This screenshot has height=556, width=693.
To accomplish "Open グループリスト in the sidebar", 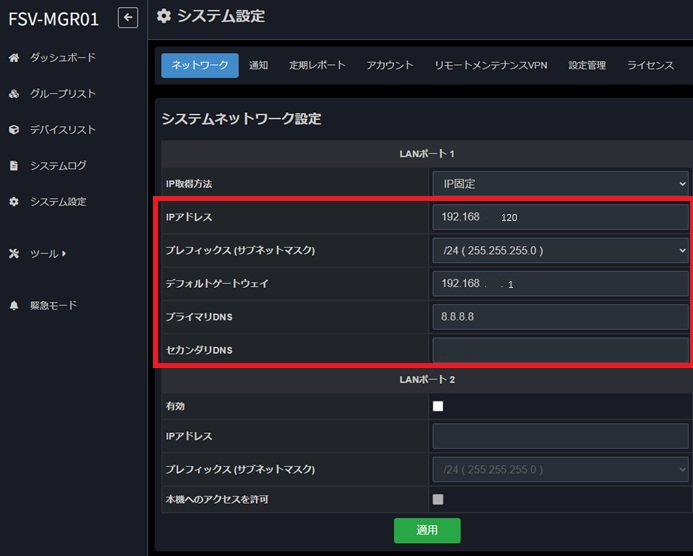I will click(x=63, y=94).
